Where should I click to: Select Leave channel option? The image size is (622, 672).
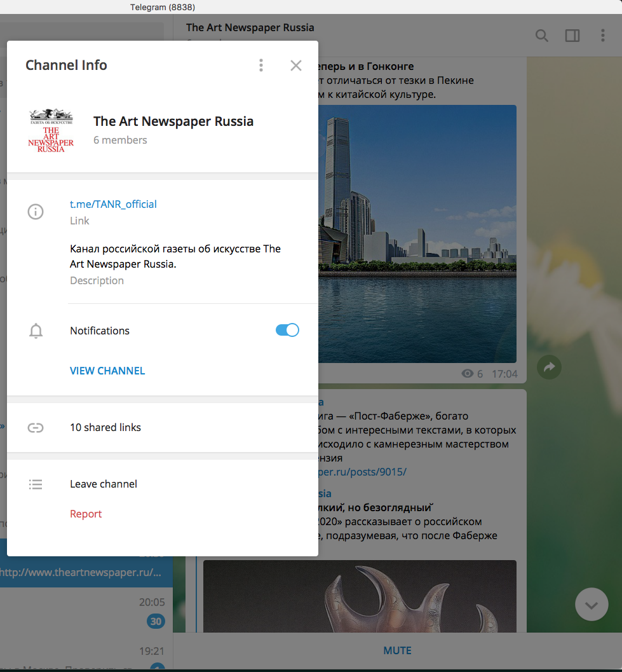[x=104, y=484]
